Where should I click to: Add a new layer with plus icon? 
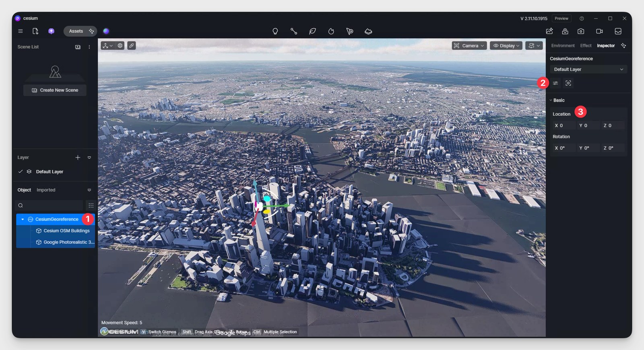tap(78, 157)
